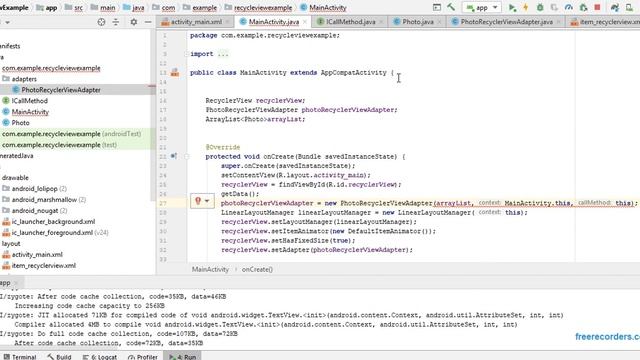Open the project view mode dropdown arrow
Screen dimensions: 640x360
pos(7,22)
